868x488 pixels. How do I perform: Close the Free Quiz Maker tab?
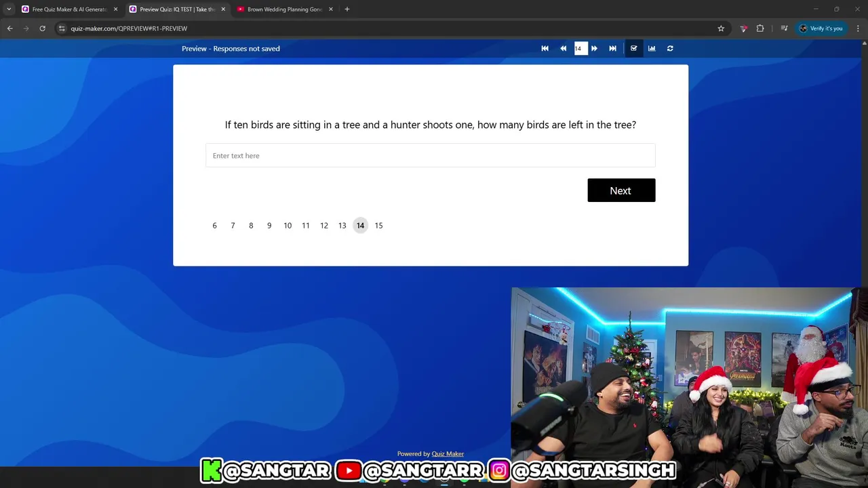click(x=115, y=9)
